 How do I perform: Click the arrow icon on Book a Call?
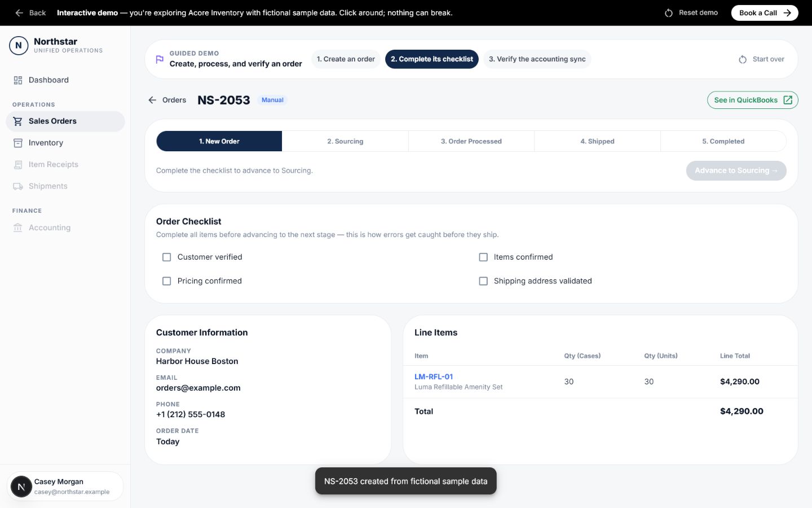(x=787, y=13)
